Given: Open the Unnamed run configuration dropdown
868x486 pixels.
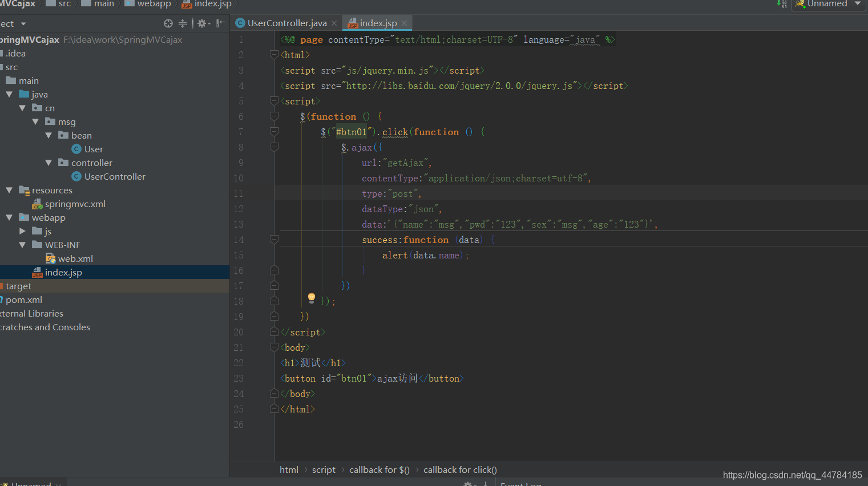Looking at the screenshot, I should click(x=858, y=4).
